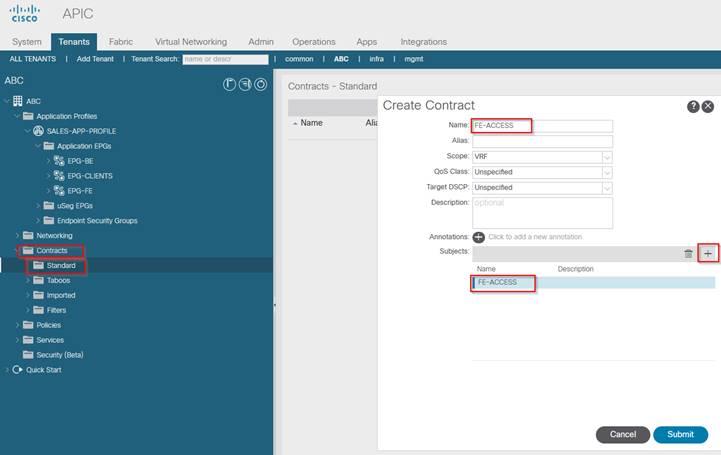Expand the EPG-FE node
The width and height of the screenshot is (721, 455).
click(48, 191)
